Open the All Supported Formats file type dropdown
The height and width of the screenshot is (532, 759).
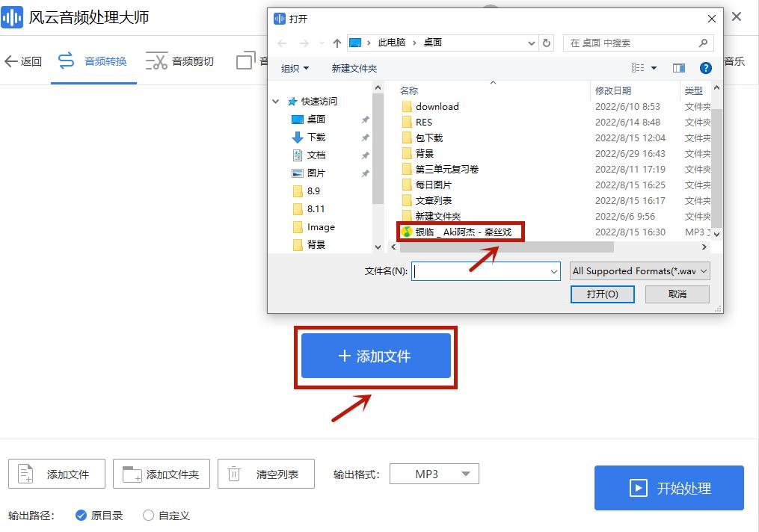click(639, 270)
